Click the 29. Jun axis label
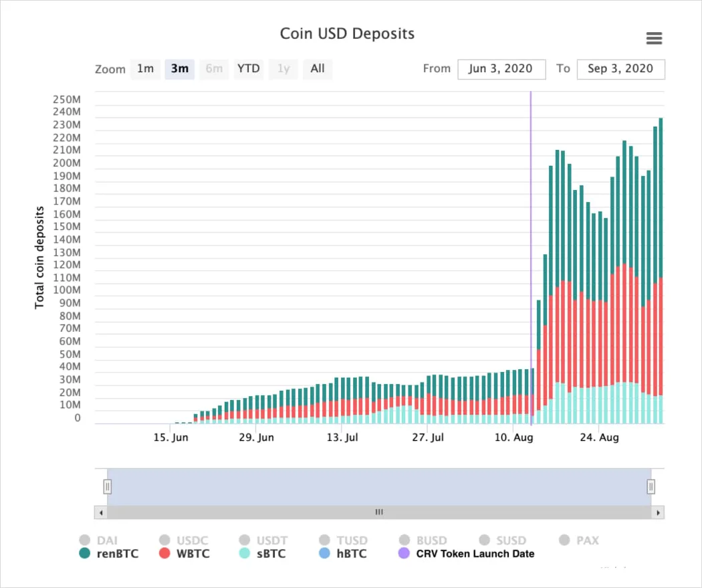This screenshot has height=588, width=702. tap(256, 437)
